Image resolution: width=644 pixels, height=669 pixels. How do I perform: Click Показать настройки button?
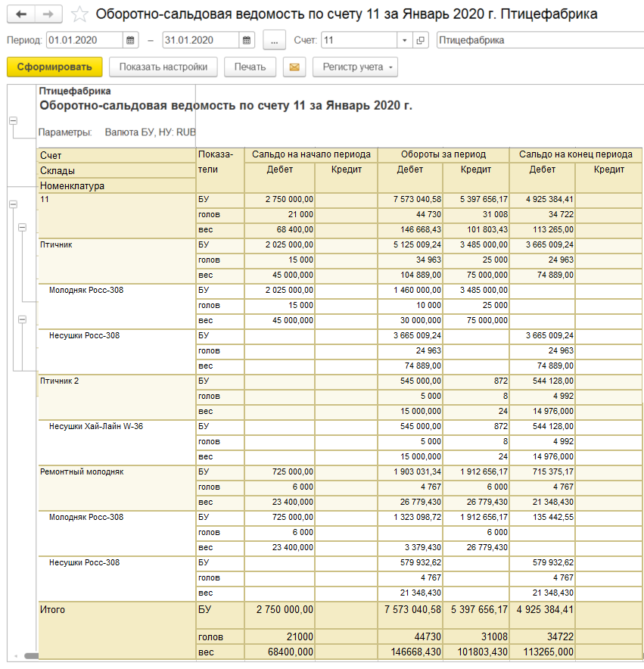[163, 67]
